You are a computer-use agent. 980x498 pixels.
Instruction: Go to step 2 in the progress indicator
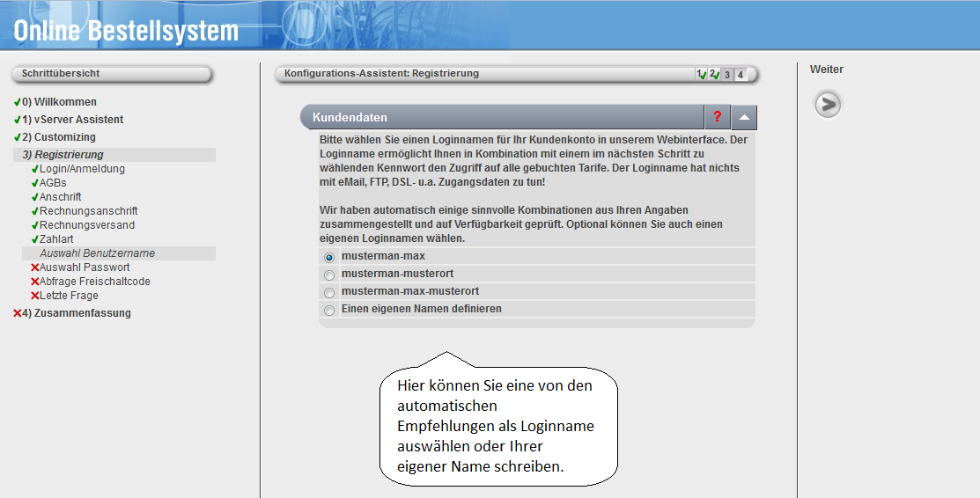click(713, 75)
